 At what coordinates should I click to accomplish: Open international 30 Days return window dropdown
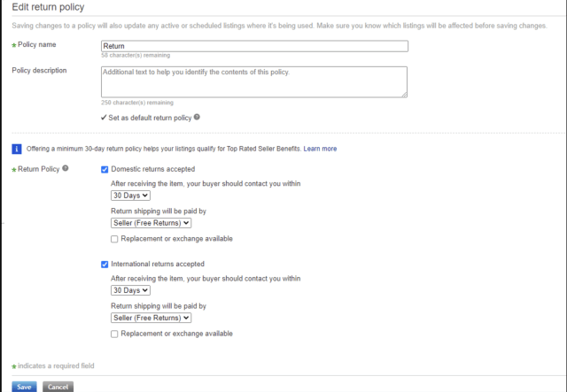130,290
